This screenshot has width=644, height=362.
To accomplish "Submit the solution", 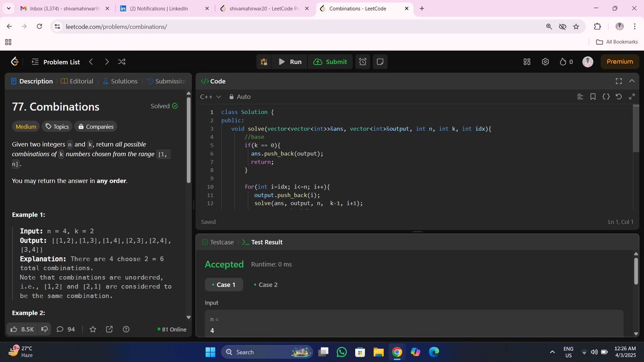I will pyautogui.click(x=330, y=62).
